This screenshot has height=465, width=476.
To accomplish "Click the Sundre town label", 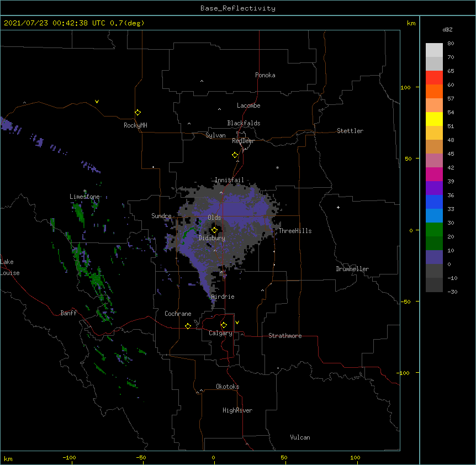I will coord(161,216).
